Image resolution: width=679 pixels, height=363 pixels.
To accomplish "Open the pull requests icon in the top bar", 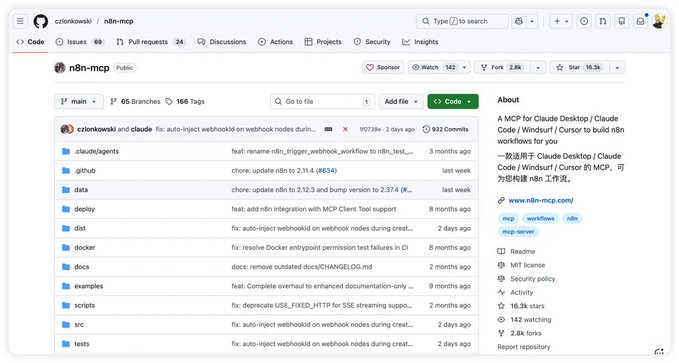I will click(x=603, y=21).
